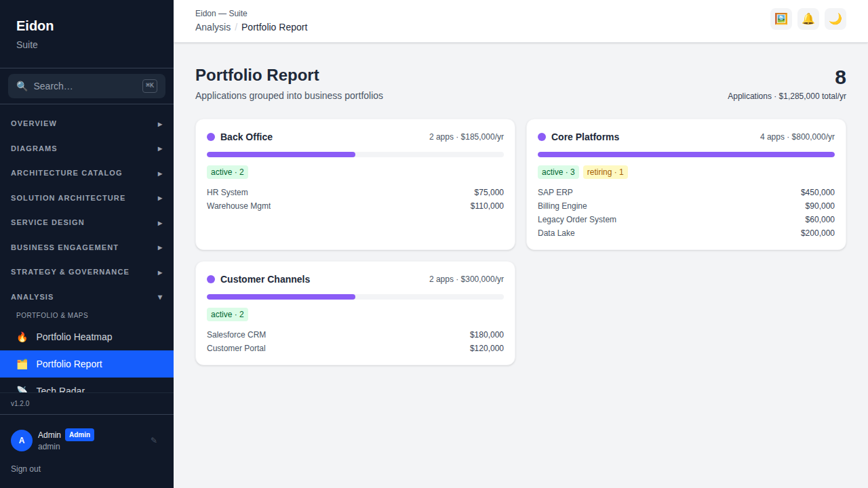Click Portfolio Report breadcrumb
The height and width of the screenshot is (488, 868).
pos(275,27)
